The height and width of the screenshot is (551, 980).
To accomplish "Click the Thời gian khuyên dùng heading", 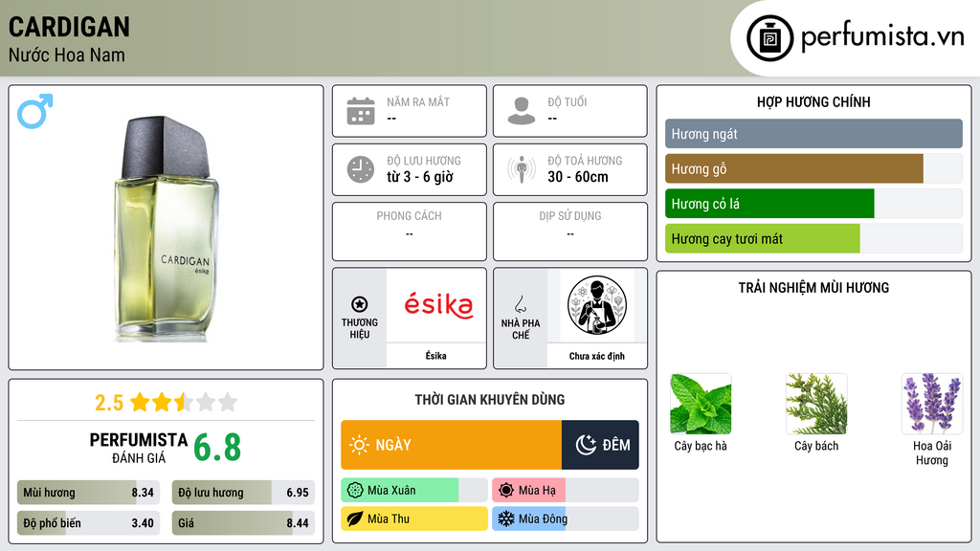I will pos(490,400).
